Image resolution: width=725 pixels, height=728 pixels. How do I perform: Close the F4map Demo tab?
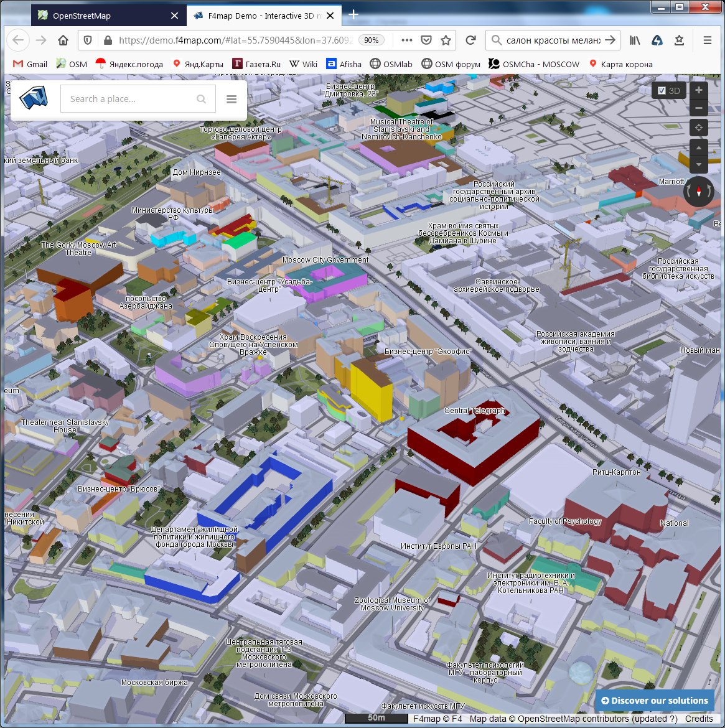point(330,16)
